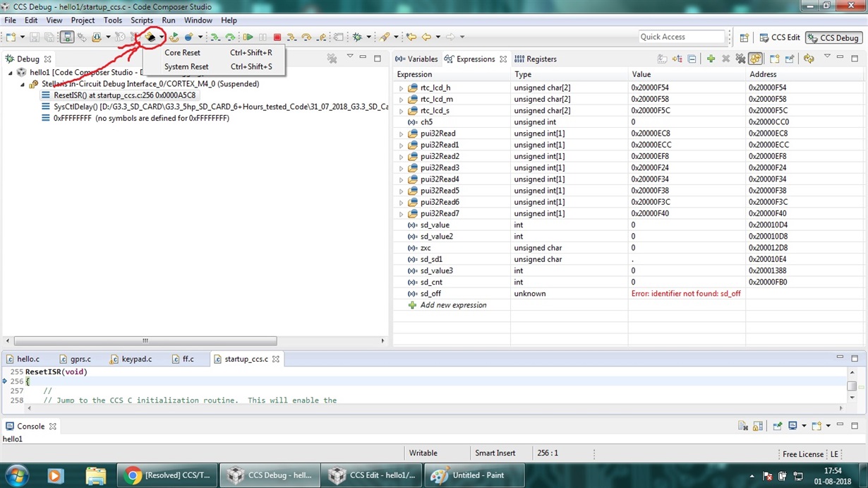Click the Debug view horizontal scrollbar
This screenshot has width=868, height=488.
pyautogui.click(x=145, y=341)
